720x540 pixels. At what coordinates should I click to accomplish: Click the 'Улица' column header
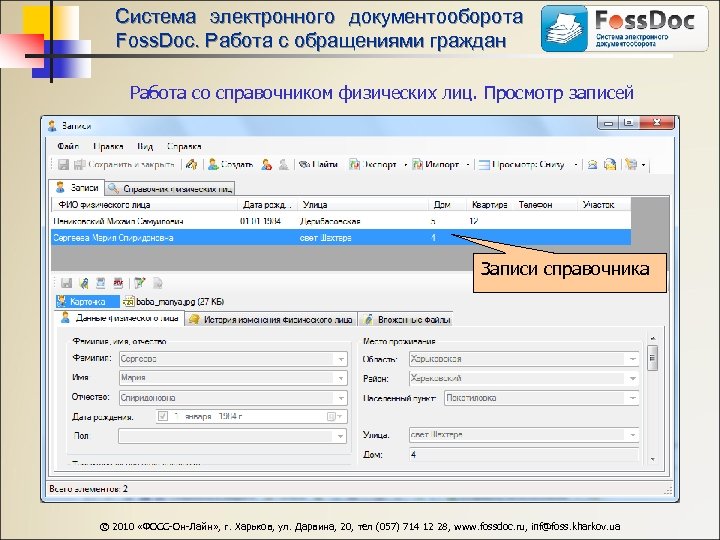pyautogui.click(x=363, y=205)
